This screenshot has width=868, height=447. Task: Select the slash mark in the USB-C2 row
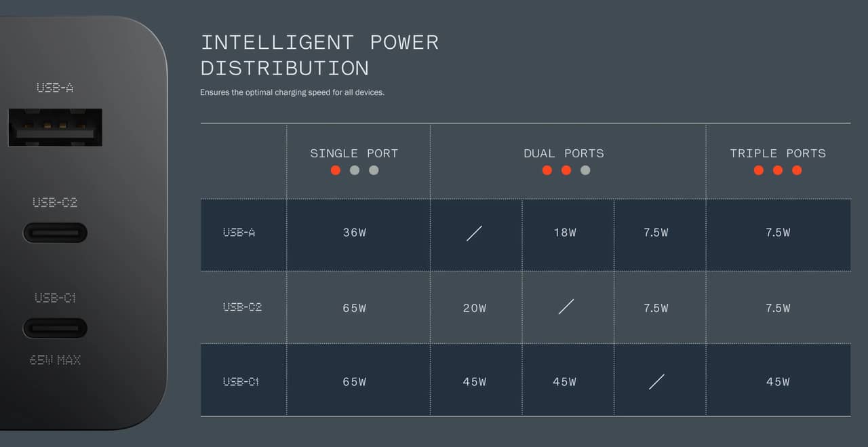[x=566, y=307]
